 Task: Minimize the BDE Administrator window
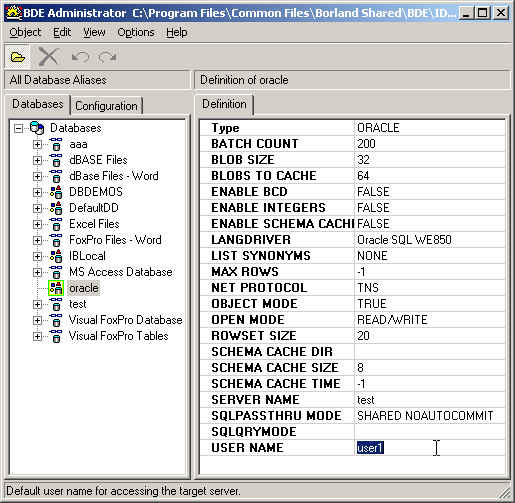[x=467, y=13]
